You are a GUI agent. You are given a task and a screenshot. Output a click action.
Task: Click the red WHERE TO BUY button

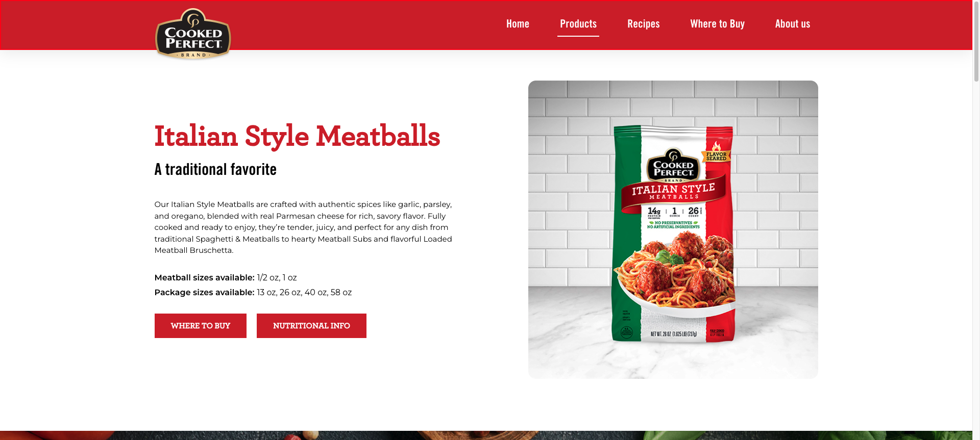(201, 326)
